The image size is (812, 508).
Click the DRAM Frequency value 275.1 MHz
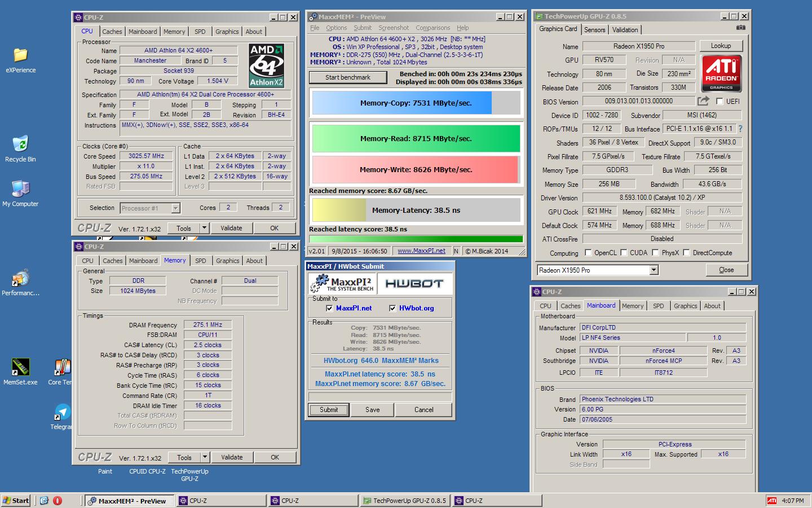click(208, 325)
